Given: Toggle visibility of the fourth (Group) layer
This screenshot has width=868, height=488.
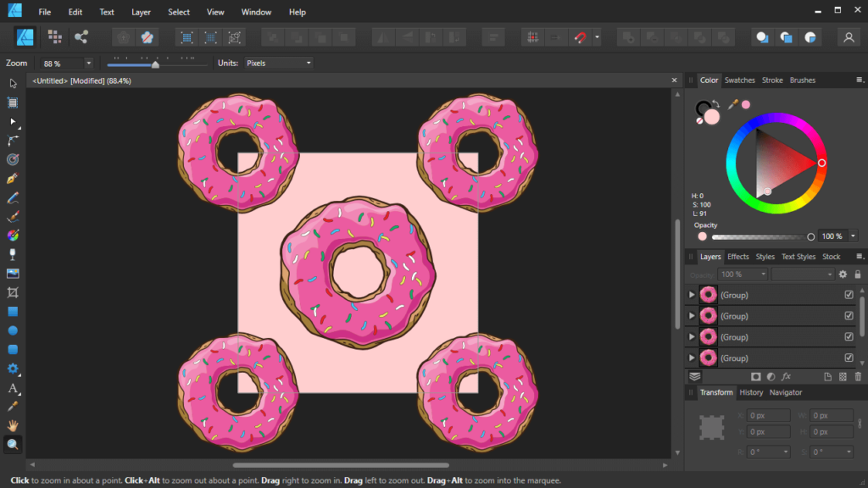Looking at the screenshot, I should coord(849,358).
